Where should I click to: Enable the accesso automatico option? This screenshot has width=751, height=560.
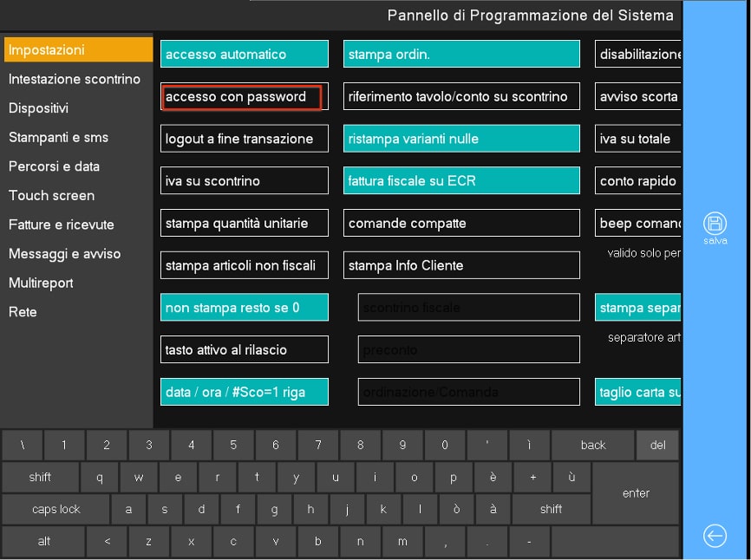[245, 55]
